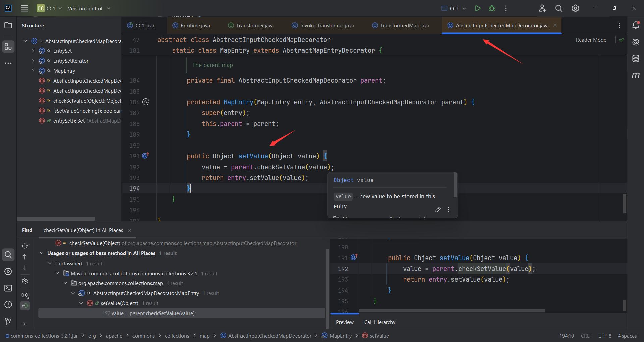
Task: Collapse Unclassified results group
Action: click(x=50, y=264)
